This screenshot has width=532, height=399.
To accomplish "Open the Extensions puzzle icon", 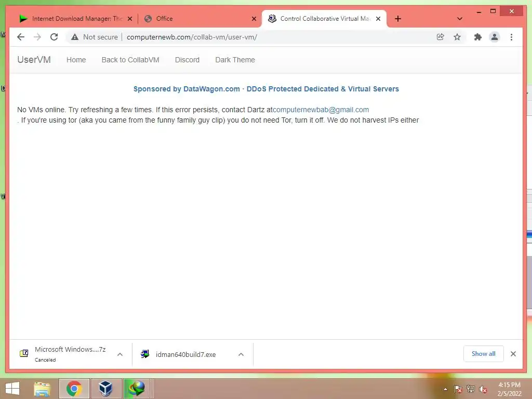I will click(x=478, y=37).
